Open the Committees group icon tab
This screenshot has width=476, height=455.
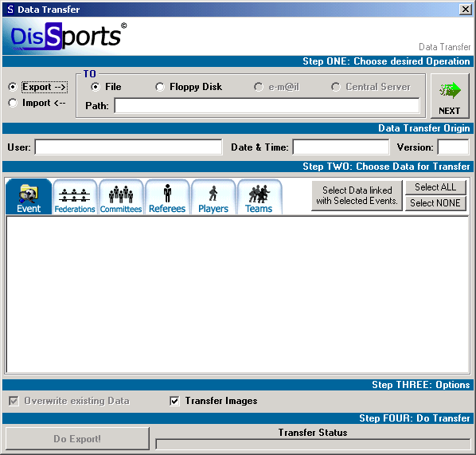click(121, 196)
